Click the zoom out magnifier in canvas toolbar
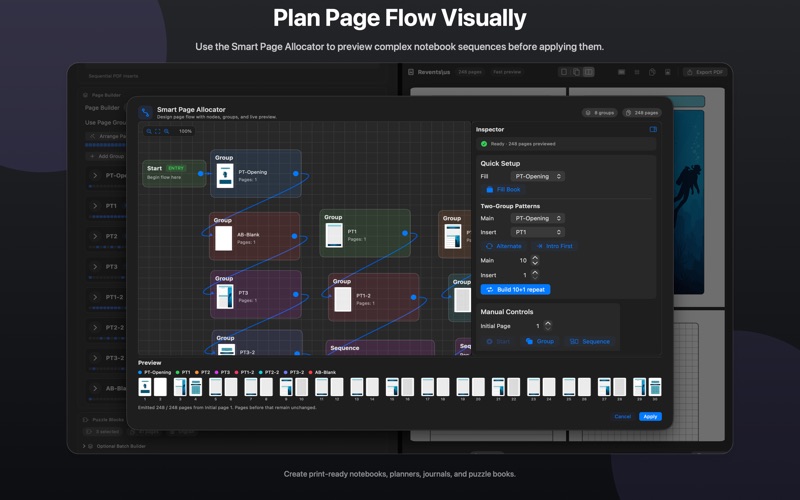The height and width of the screenshot is (500, 800). point(149,131)
